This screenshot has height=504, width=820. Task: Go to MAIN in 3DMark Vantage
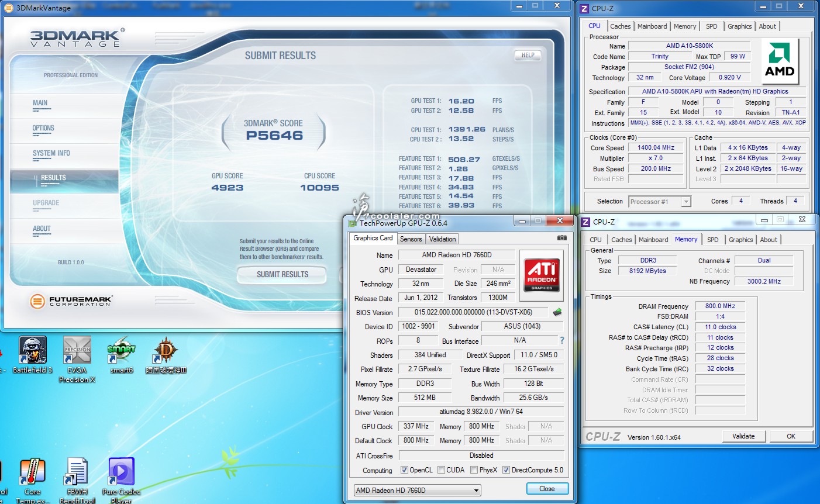40,103
